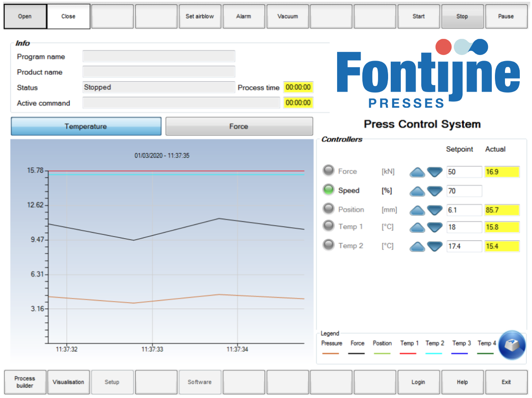Click the red Temp 1 legend swatch
The image size is (532, 398).
[x=408, y=353]
